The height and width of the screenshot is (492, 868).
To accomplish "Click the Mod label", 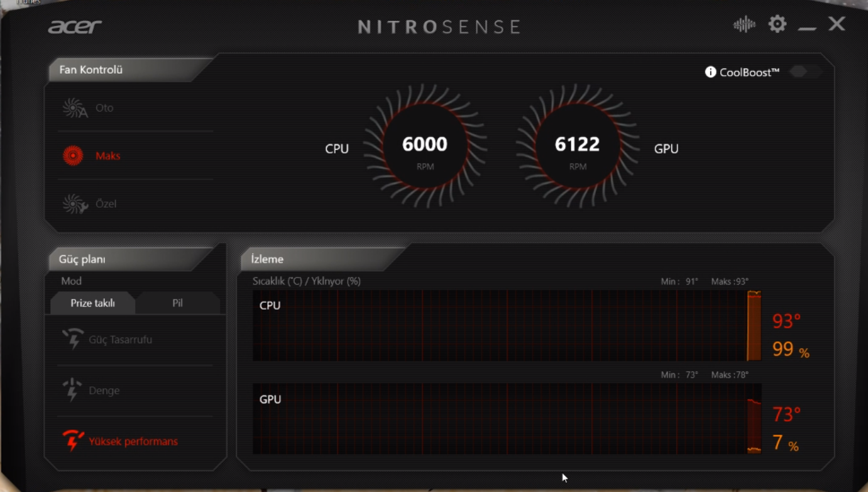I will point(71,281).
